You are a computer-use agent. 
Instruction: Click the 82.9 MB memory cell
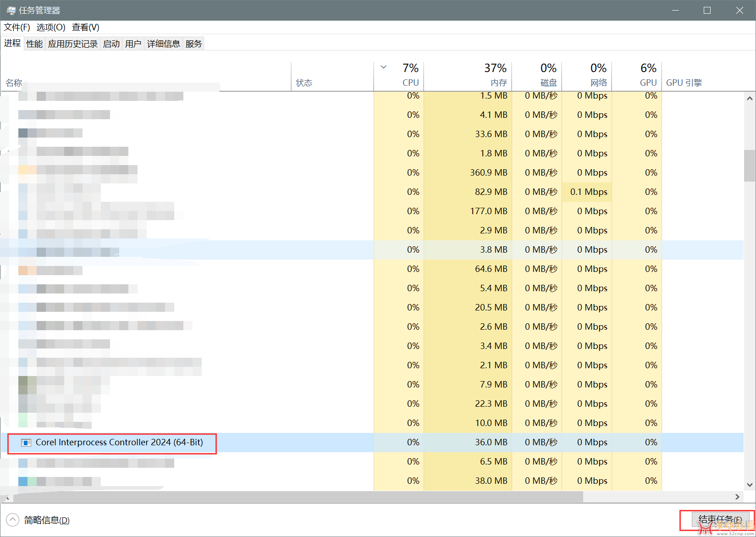pos(468,192)
